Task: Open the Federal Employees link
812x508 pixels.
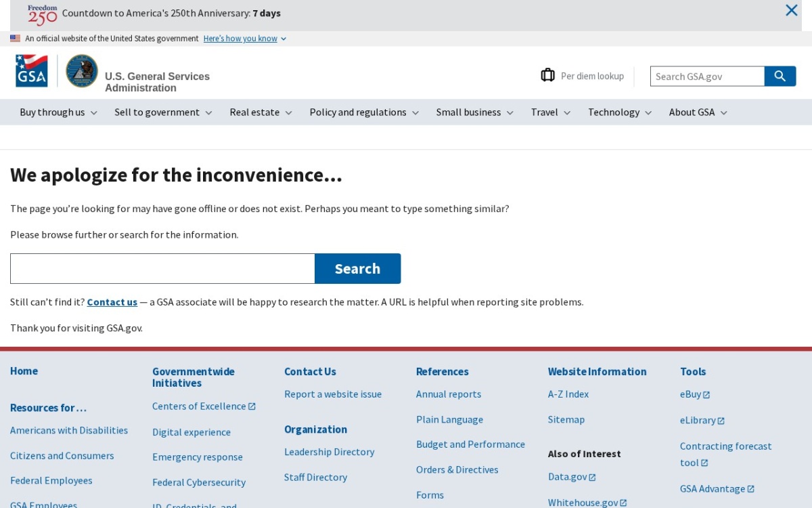Action: pyautogui.click(x=51, y=481)
